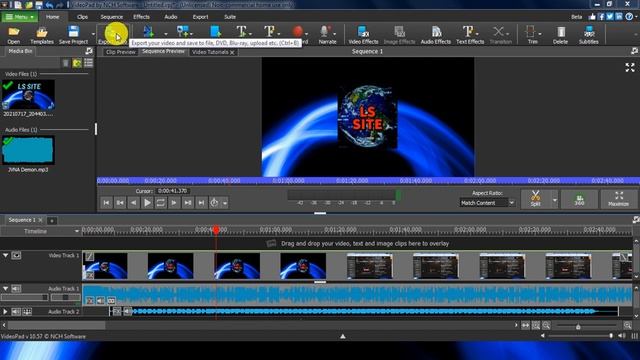Click the Media Bin panel label
Viewport: 640px width, 360px height.
(x=20, y=51)
